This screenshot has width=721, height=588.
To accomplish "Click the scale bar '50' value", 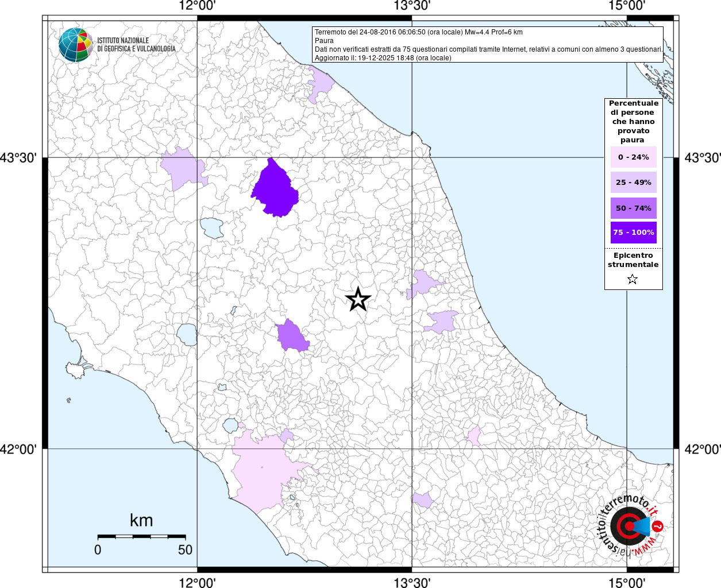I will click(185, 550).
